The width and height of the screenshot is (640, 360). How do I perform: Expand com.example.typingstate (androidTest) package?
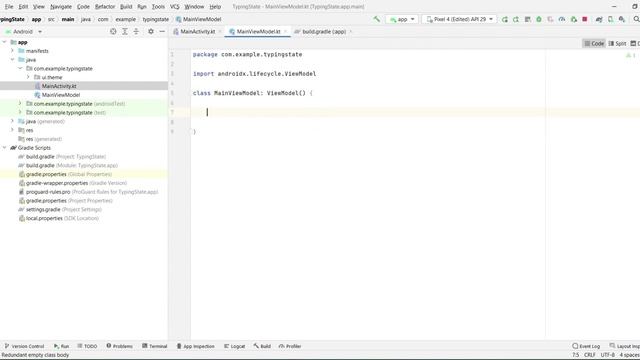click(x=20, y=103)
